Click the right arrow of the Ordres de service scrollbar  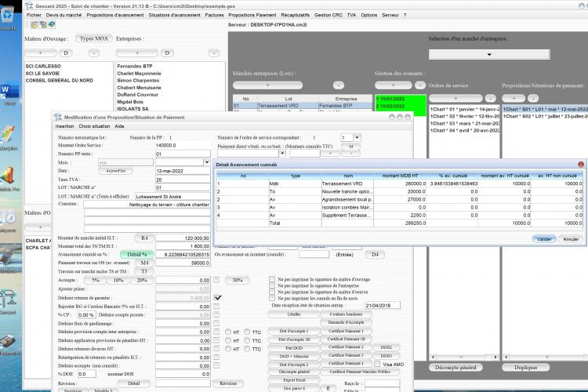tap(495, 358)
